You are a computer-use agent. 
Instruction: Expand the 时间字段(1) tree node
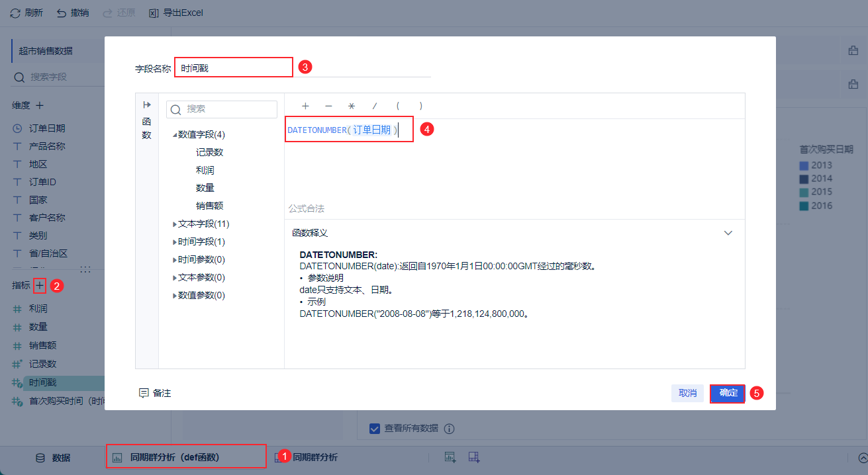175,242
